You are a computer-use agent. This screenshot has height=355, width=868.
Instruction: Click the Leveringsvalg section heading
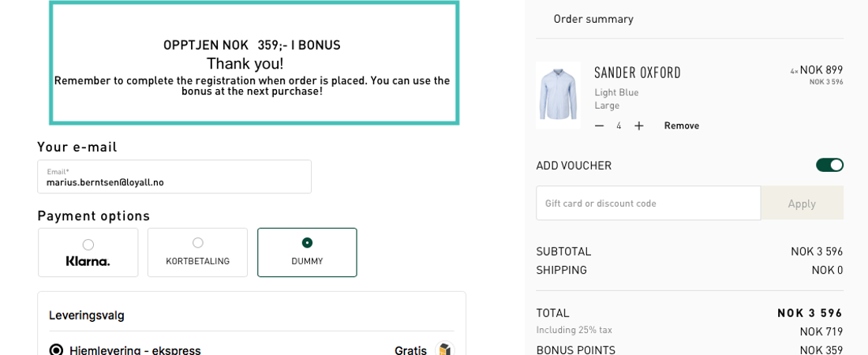[87, 315]
